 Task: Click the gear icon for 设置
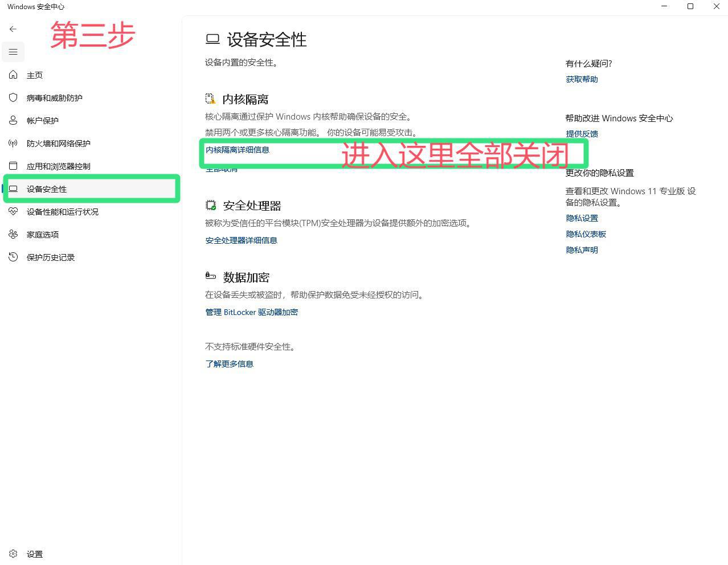coord(13,554)
